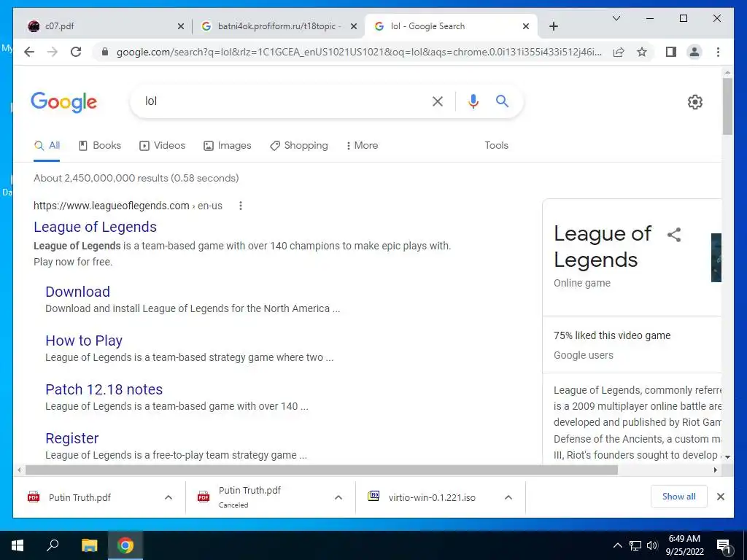747x560 pixels.
Task: Open Chrome side panel
Action: [x=671, y=52]
